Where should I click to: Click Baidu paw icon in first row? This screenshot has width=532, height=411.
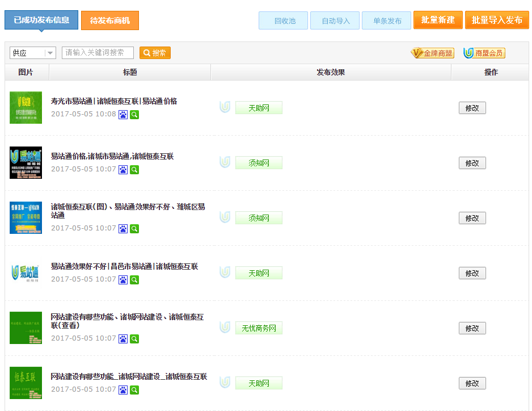123,115
